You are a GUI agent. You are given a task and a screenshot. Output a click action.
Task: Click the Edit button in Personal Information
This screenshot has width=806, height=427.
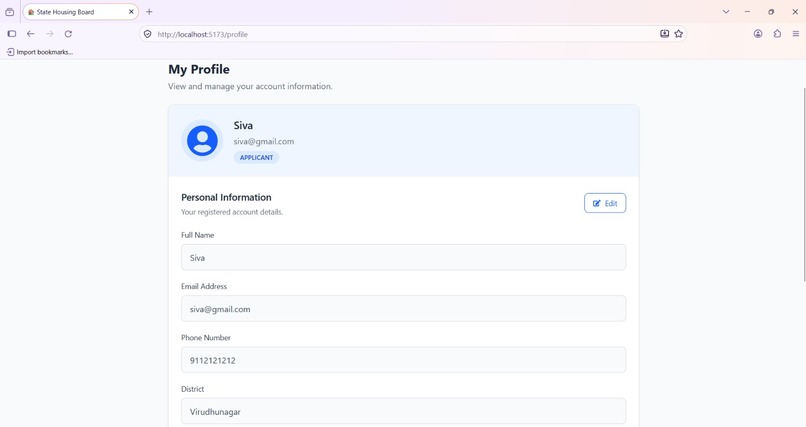coord(604,203)
